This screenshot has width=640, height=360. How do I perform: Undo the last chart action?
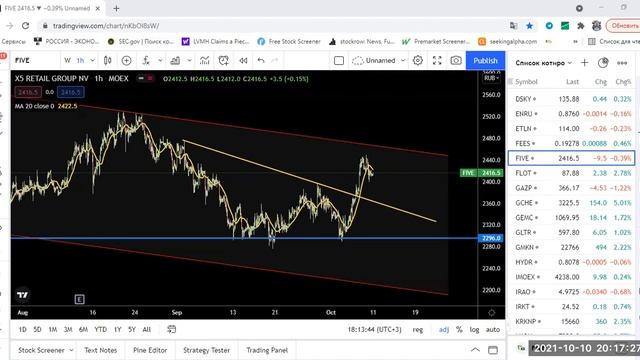coord(261,60)
